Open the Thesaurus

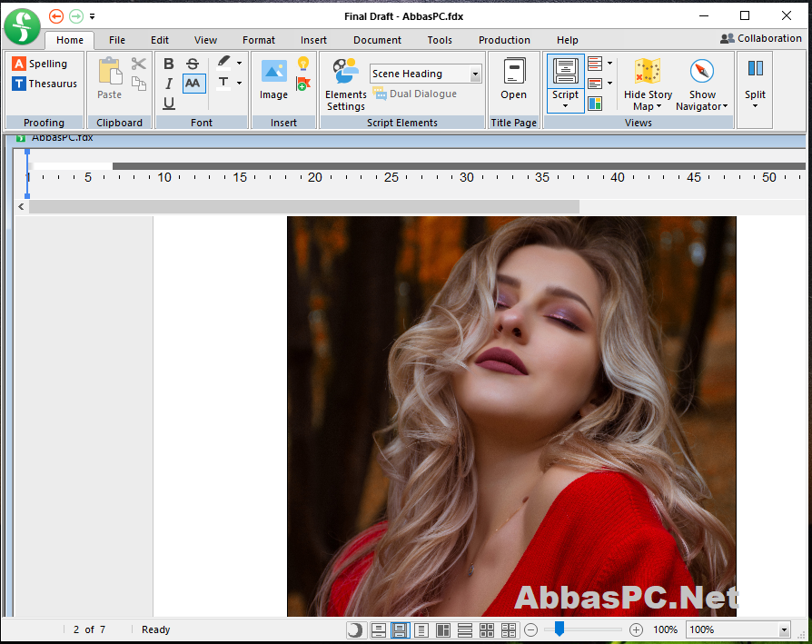pos(45,84)
